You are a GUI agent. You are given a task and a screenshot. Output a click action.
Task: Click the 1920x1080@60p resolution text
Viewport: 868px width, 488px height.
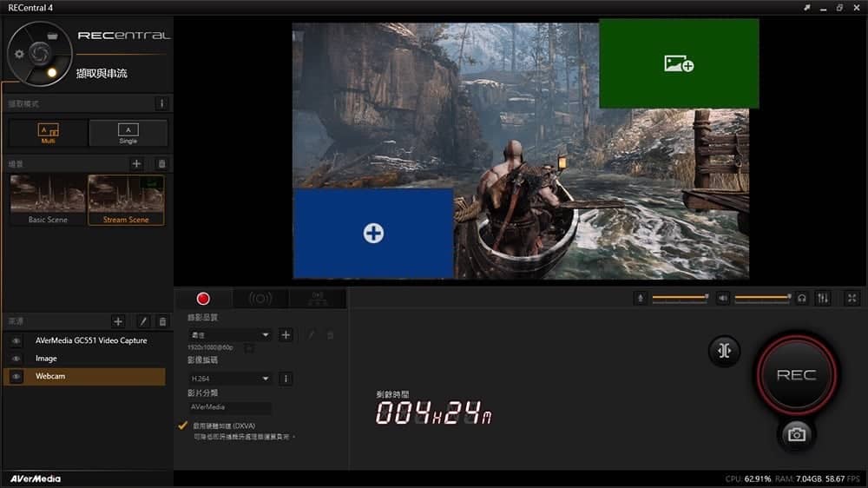pos(210,347)
